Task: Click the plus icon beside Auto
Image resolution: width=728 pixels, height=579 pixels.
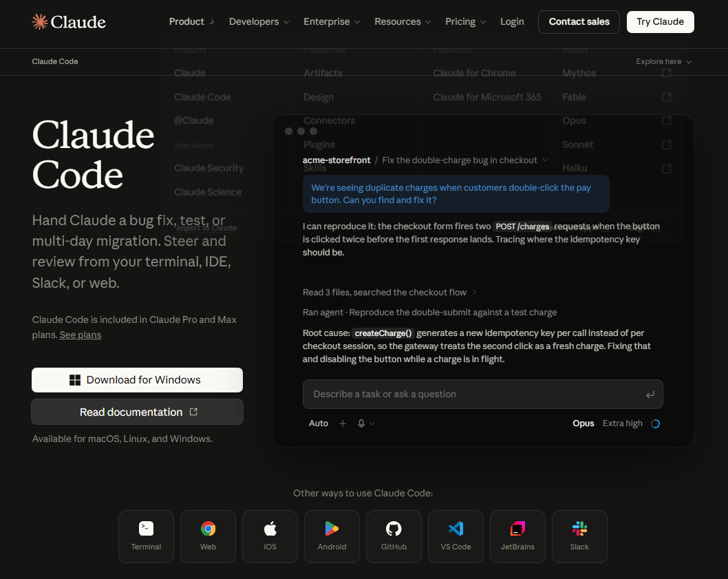Action: click(x=343, y=423)
